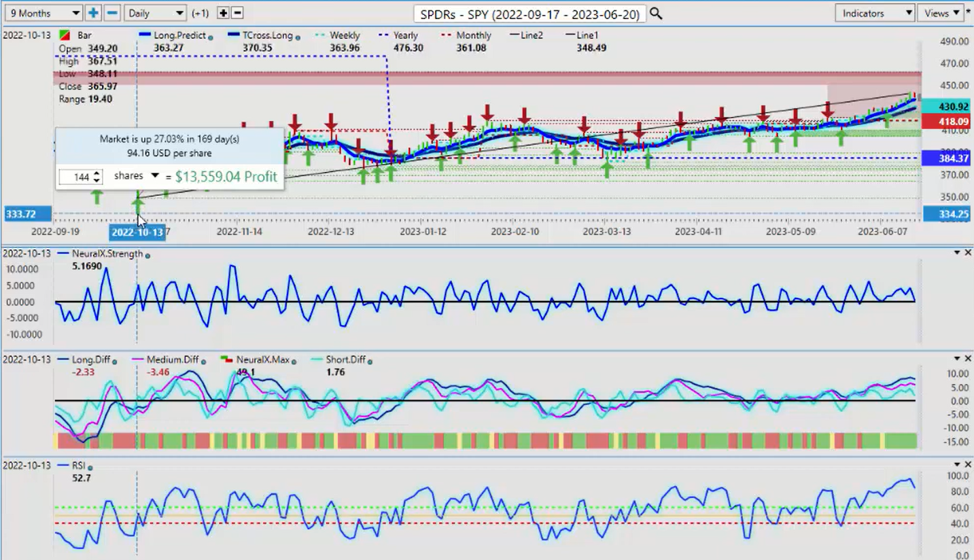974x560 pixels.
Task: Click the Long.Diff legend label
Action: (x=91, y=360)
